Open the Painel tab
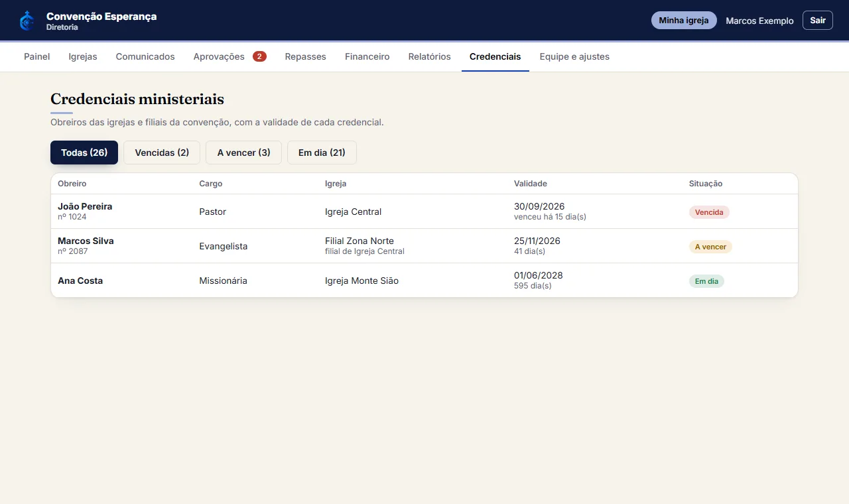Screen dimensions: 849x504 pos(37,56)
